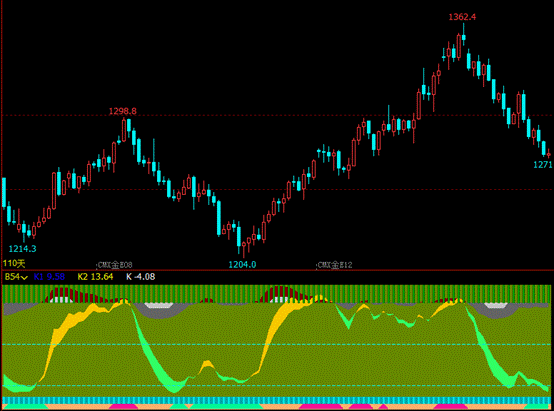Viewport: 554px width, 411px height.
Task: Click the 1204.0 bottom price label
Action: 242,264
